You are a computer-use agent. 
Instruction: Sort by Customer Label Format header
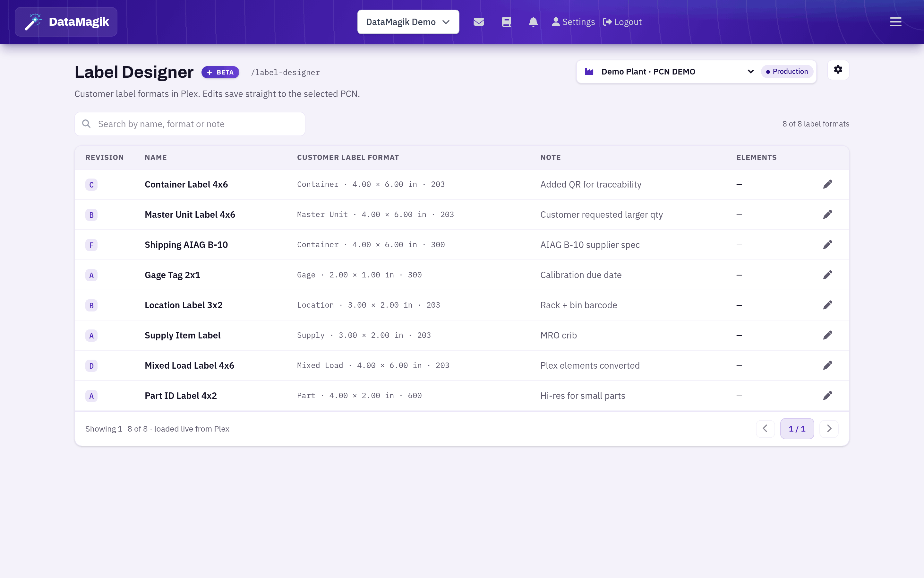click(x=348, y=157)
